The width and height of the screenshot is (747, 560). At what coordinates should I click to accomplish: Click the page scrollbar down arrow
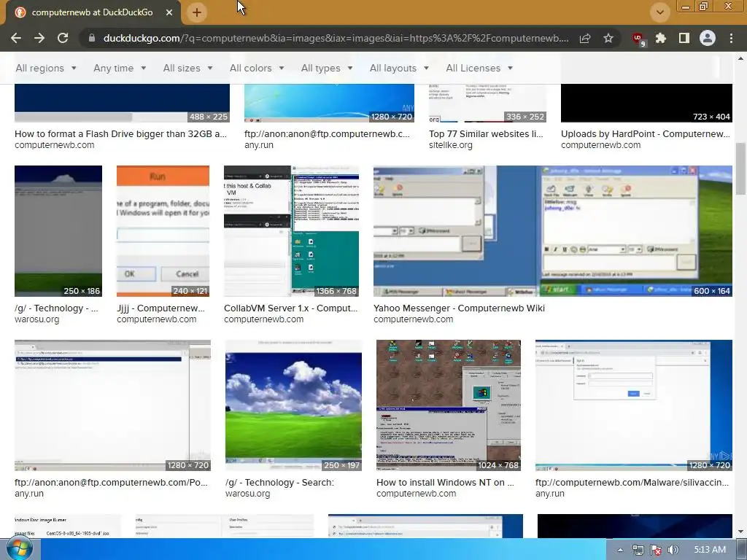tap(740, 532)
